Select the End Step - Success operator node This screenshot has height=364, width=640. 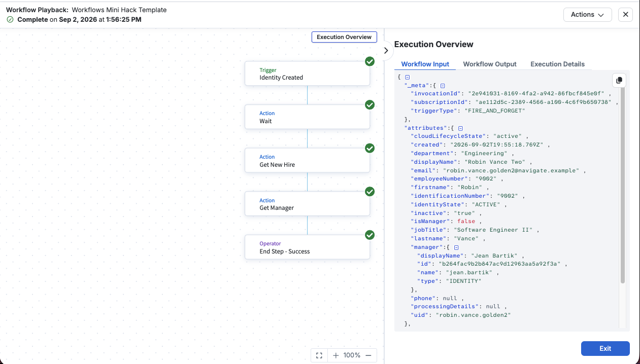click(307, 247)
